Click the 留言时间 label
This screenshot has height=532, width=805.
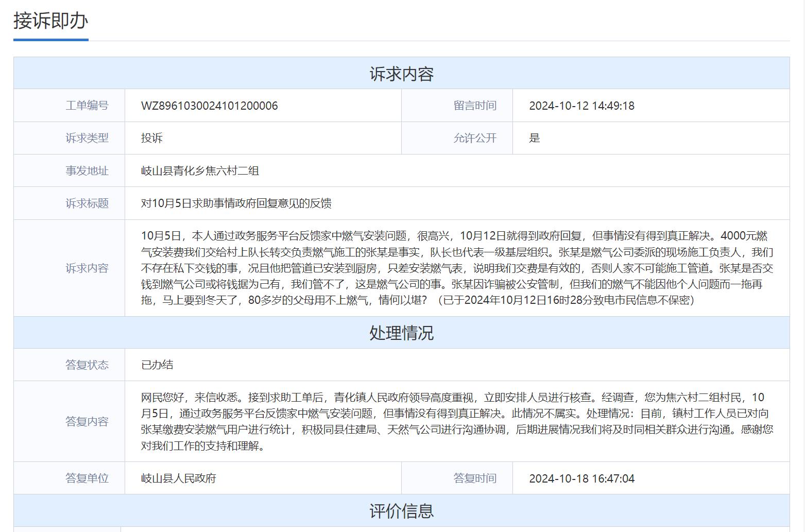(475, 106)
